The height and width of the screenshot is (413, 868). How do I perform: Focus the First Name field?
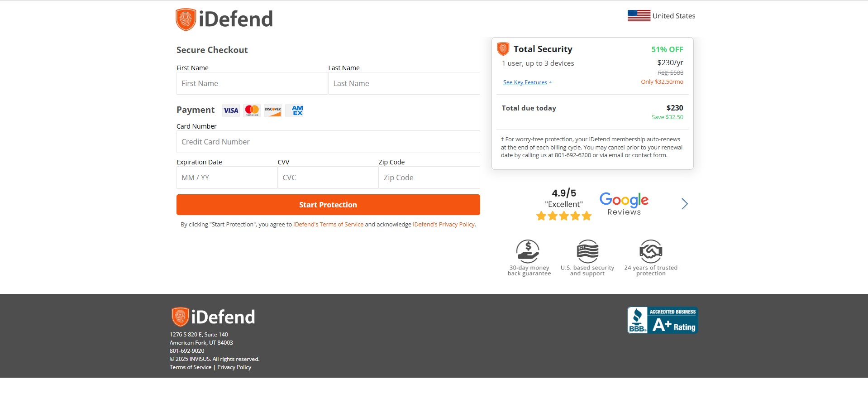252,83
